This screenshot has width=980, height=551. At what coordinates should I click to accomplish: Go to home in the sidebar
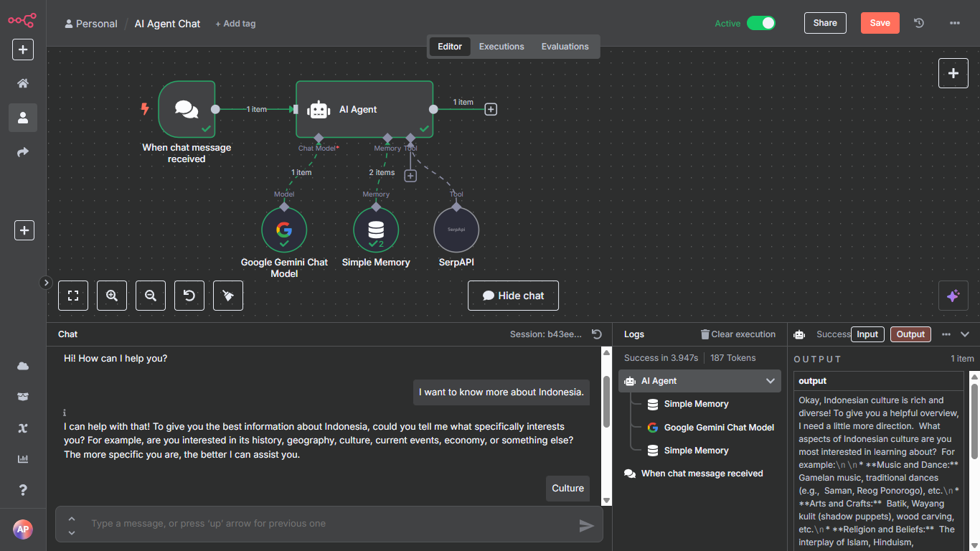pyautogui.click(x=23, y=83)
